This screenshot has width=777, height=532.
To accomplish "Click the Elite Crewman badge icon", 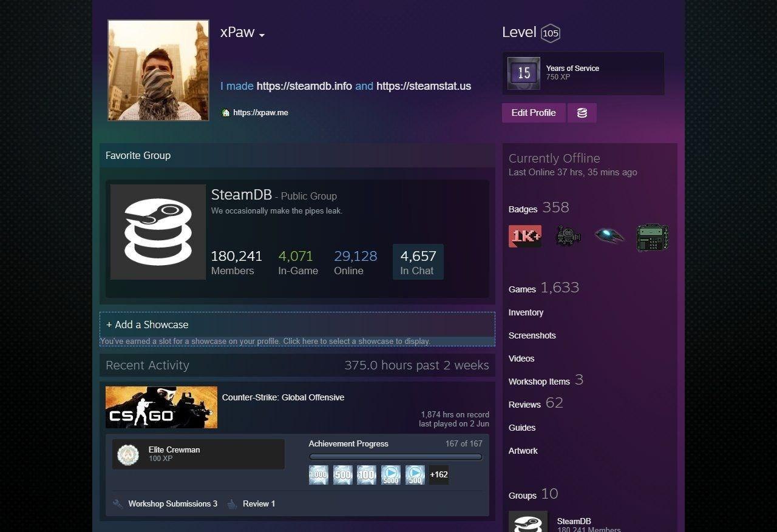I will pos(128,454).
